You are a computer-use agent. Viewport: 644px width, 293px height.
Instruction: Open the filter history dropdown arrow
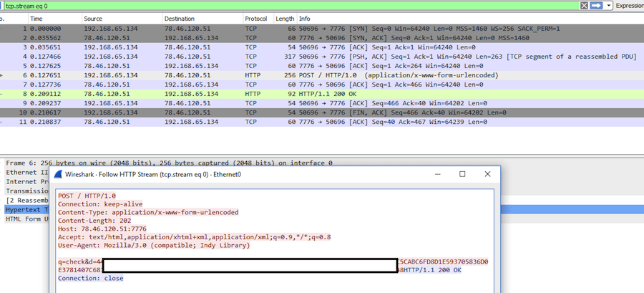point(608,6)
